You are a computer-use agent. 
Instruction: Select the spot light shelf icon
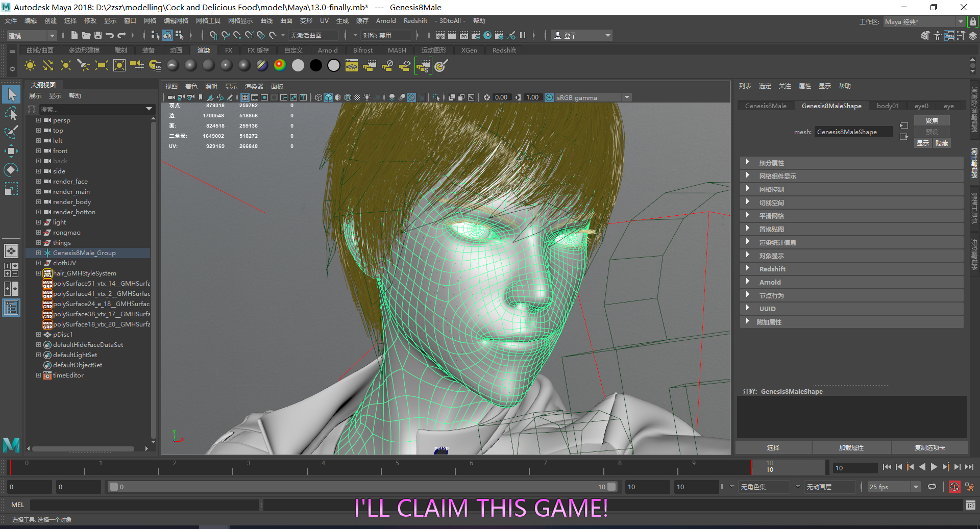(83, 65)
